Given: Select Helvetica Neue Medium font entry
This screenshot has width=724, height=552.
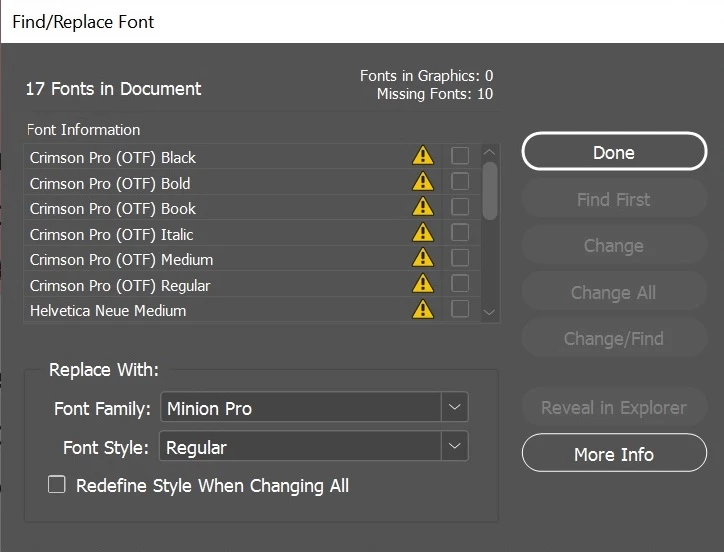Looking at the screenshot, I should tap(108, 310).
